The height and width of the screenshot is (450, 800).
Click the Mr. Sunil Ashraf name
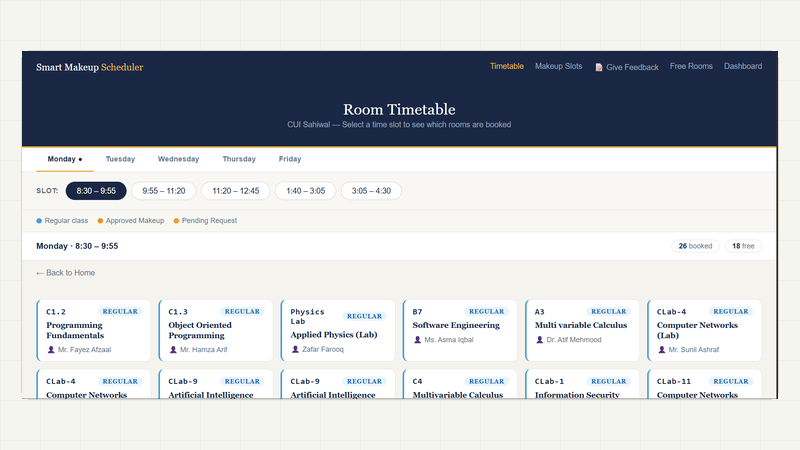(x=693, y=349)
